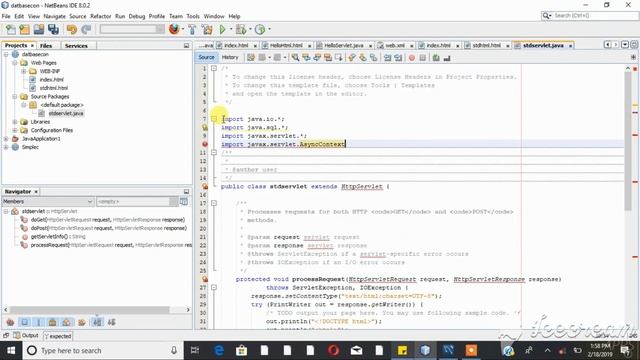Click the Shift Line Right icon
Viewport: 640px width, 360px height.
pos(398,58)
